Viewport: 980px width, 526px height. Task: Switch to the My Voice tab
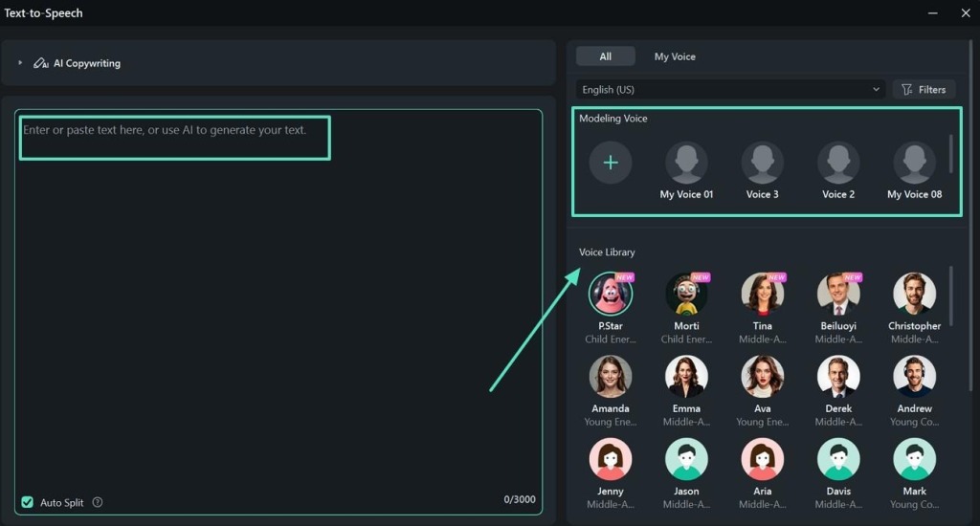click(675, 56)
